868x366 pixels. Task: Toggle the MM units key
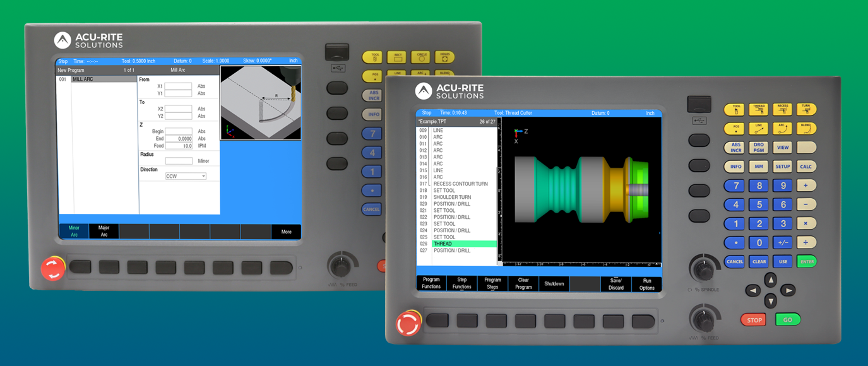(x=759, y=167)
